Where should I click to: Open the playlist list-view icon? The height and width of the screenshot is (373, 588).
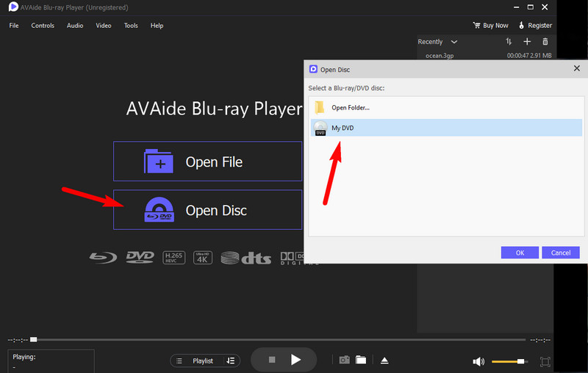tap(179, 361)
